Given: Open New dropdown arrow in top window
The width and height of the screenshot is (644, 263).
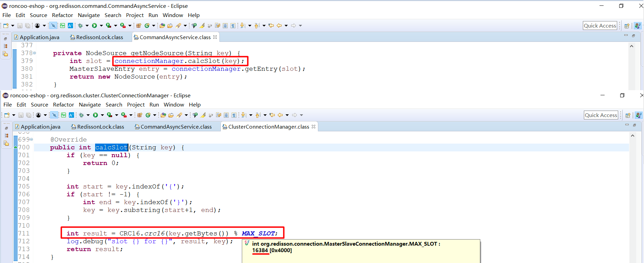Looking at the screenshot, I should (13, 26).
